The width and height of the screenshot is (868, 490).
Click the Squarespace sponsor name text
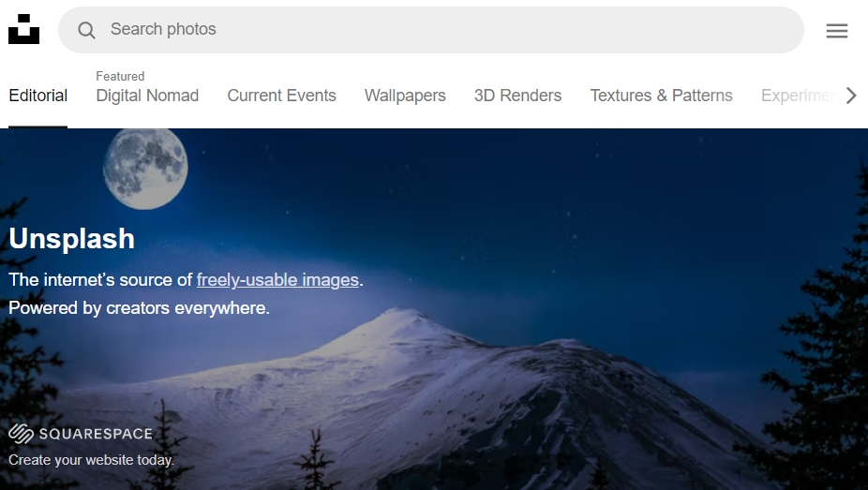point(95,434)
